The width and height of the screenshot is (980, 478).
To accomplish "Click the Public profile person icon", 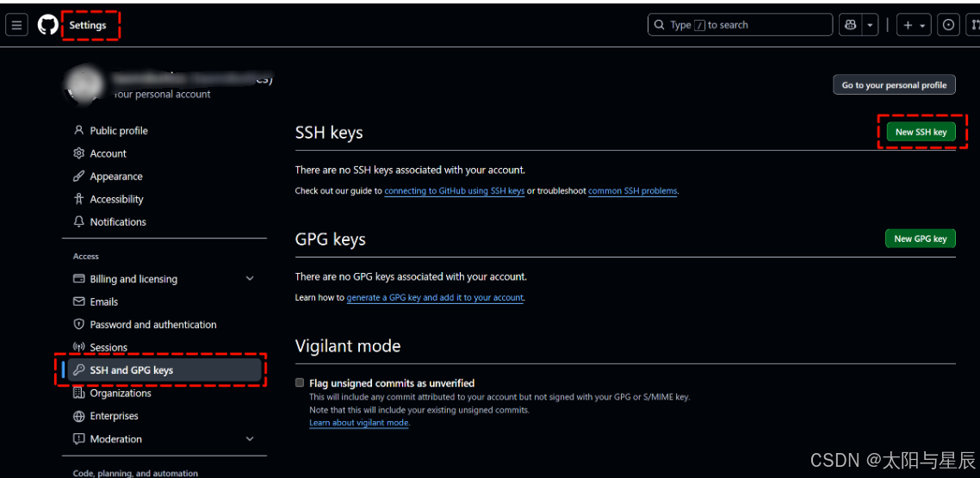I will point(78,131).
